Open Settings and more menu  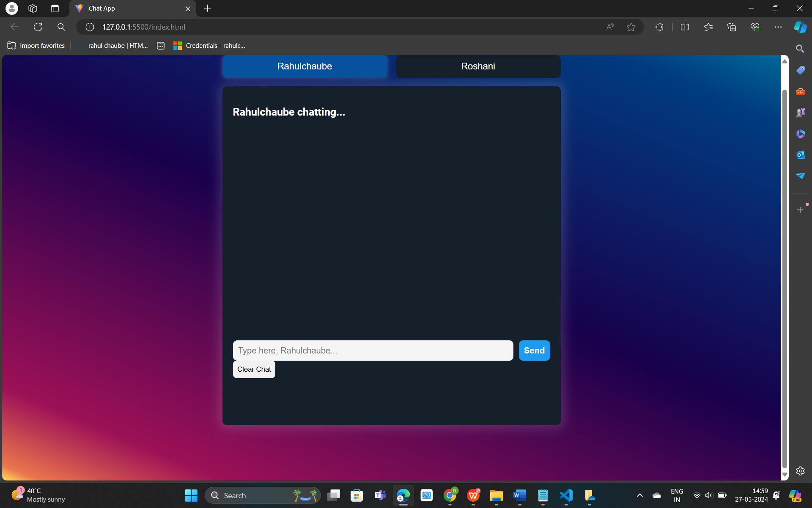[778, 27]
